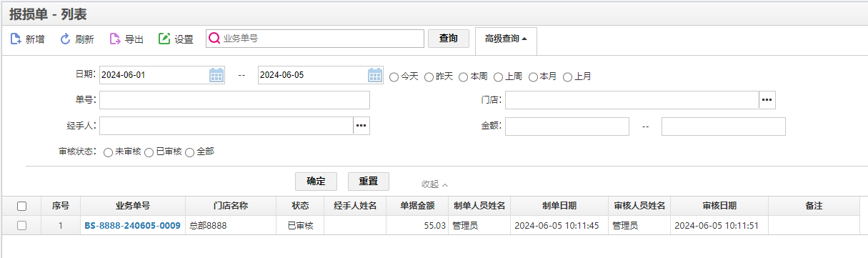Click the ellipsis button beside 门店 field
Viewport: 868px width, 258px height.
[767, 100]
